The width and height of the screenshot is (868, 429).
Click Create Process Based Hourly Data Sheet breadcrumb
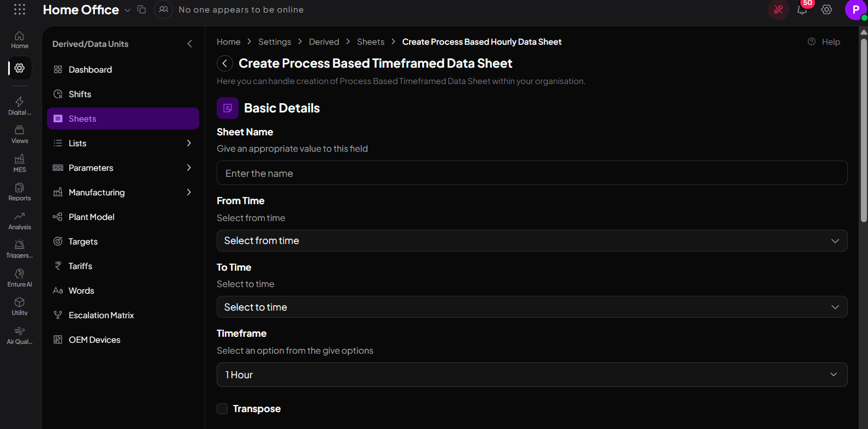click(x=481, y=41)
